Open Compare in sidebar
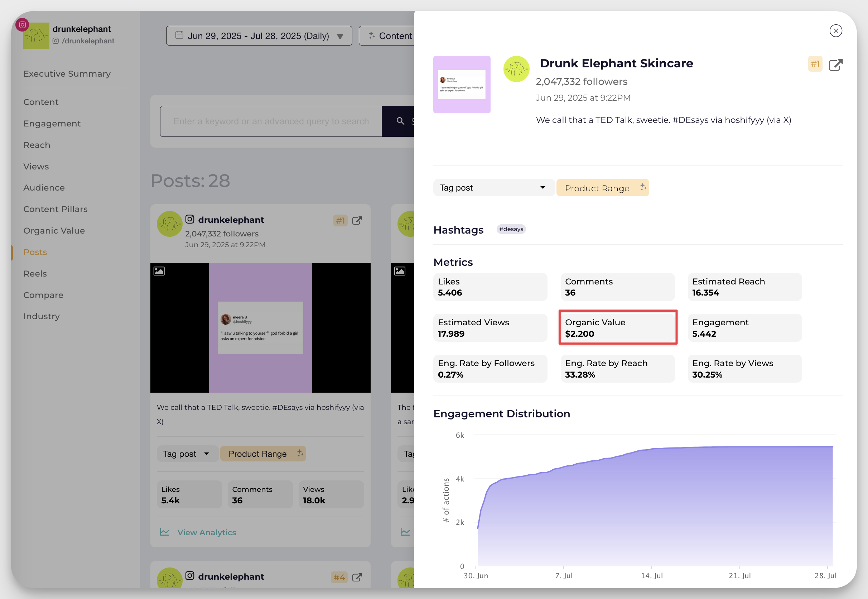868x599 pixels. [43, 295]
